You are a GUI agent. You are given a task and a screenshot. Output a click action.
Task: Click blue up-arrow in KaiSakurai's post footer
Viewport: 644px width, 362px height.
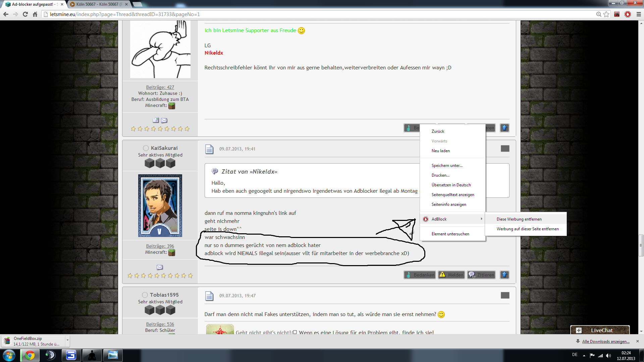tap(504, 275)
